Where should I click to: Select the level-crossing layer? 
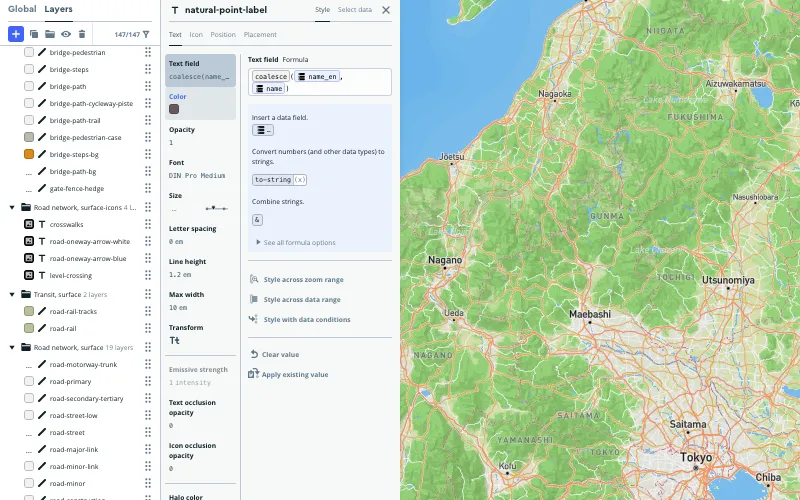(71, 275)
